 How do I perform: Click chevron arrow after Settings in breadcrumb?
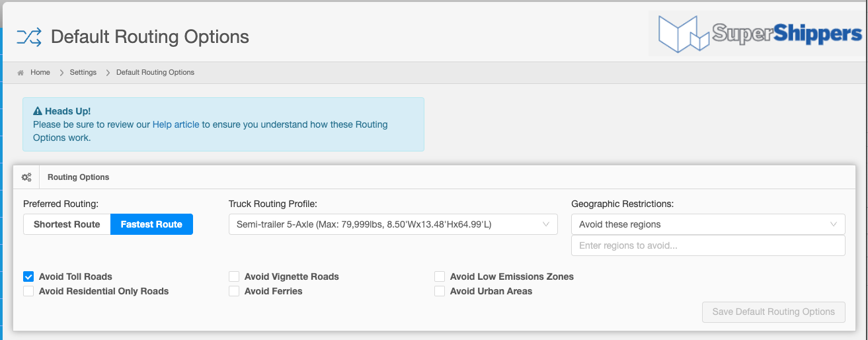click(x=107, y=73)
